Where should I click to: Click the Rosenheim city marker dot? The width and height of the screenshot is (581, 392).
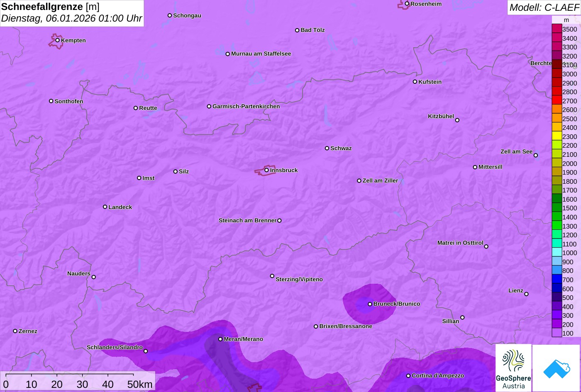pyautogui.click(x=407, y=4)
